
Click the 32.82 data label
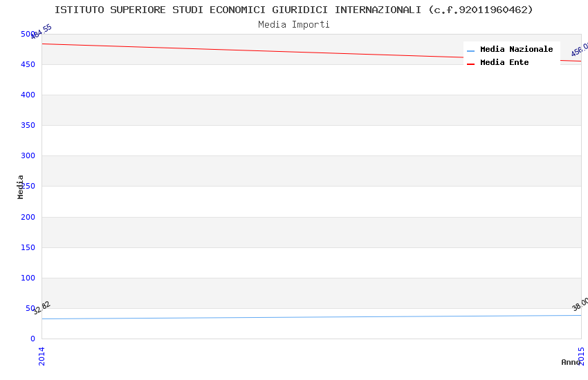pyautogui.click(x=42, y=307)
